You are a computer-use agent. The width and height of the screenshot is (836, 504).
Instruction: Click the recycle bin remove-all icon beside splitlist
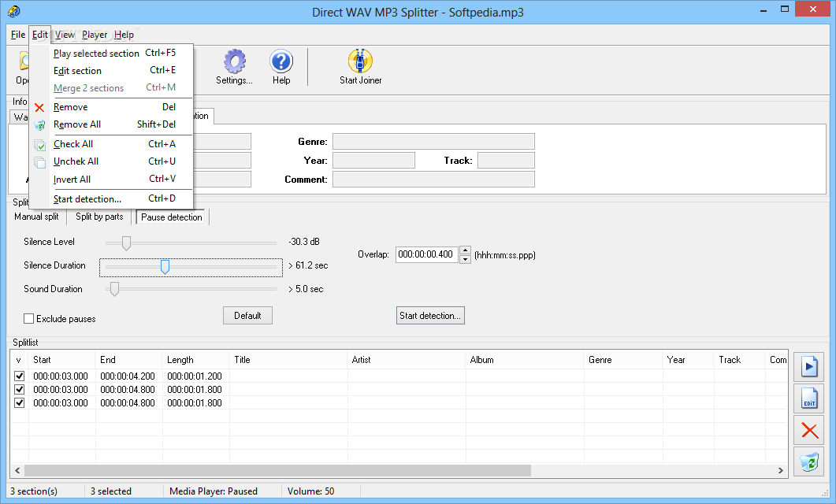click(x=809, y=462)
